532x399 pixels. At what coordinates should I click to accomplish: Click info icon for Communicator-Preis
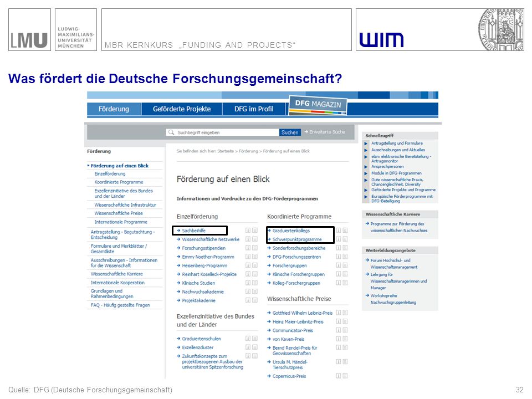[x=338, y=330]
